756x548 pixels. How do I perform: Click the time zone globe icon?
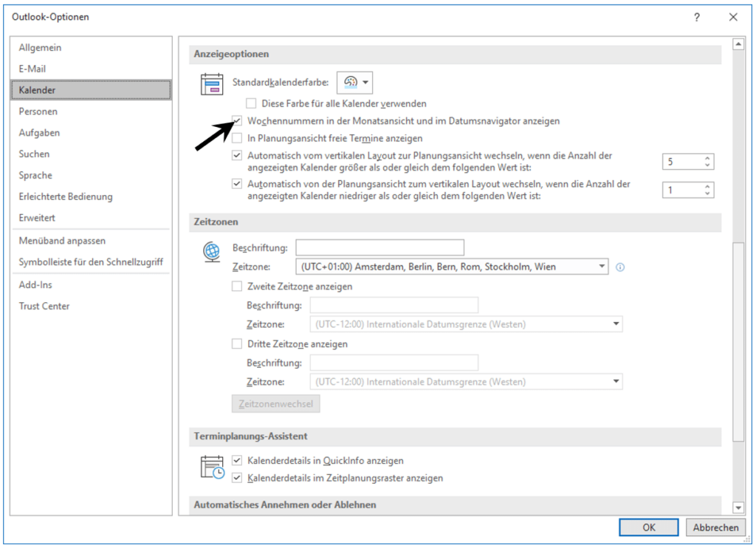pyautogui.click(x=212, y=252)
